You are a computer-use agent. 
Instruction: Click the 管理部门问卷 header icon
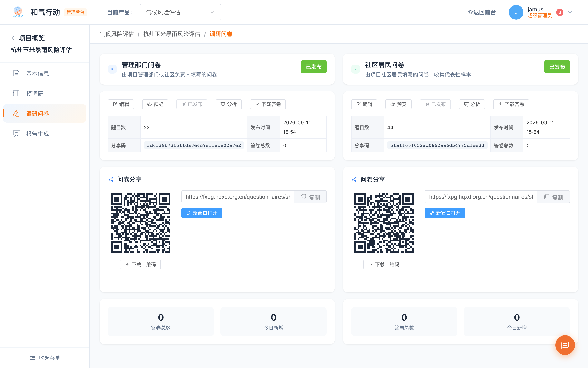coord(112,69)
